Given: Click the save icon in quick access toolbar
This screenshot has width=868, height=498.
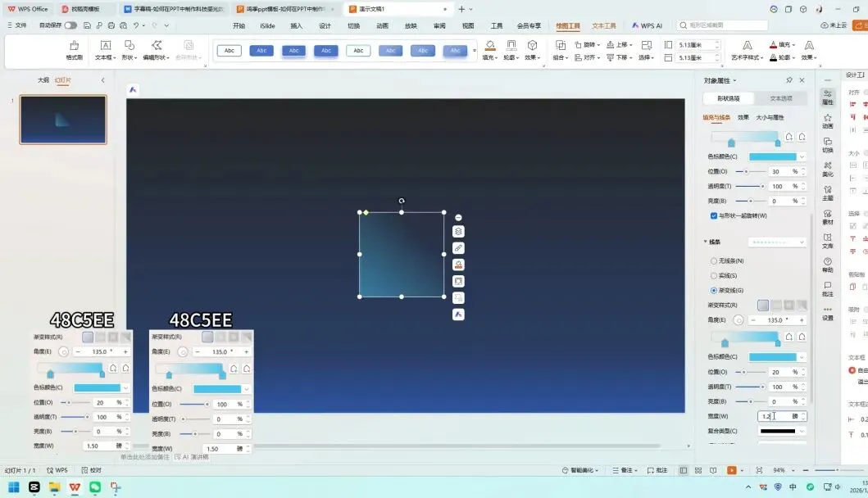Looking at the screenshot, I should coord(87,25).
